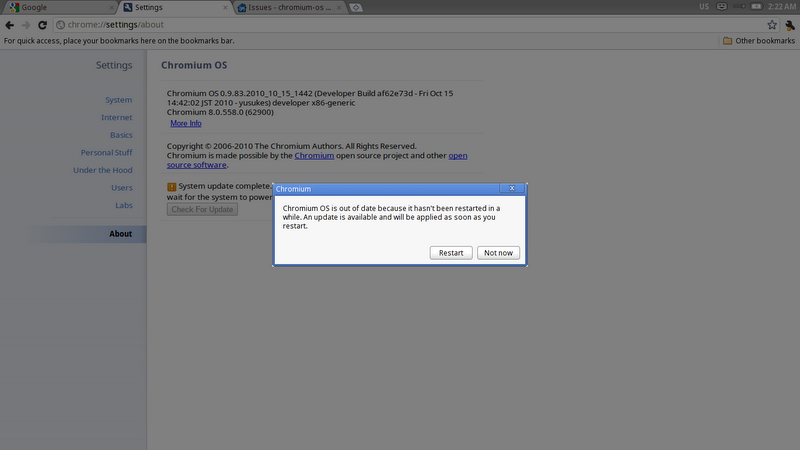Follow the Chromium project link
The height and width of the screenshot is (450, 800).
[x=314, y=156]
